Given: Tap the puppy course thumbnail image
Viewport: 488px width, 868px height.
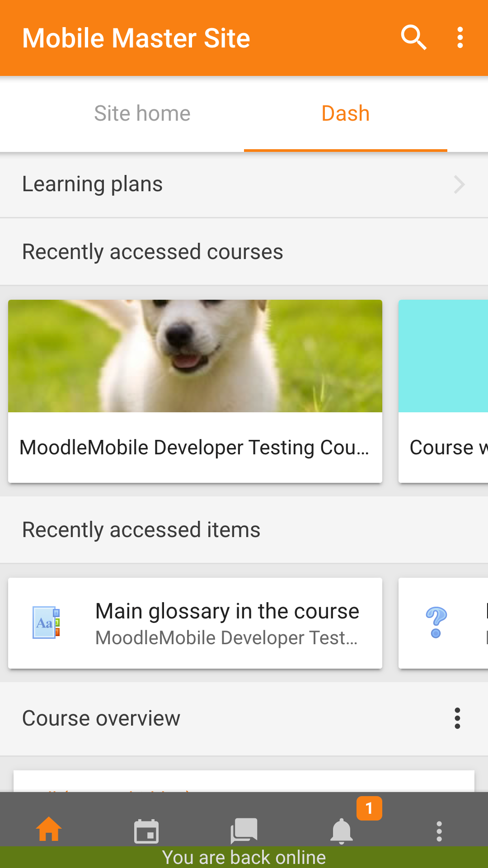Looking at the screenshot, I should coord(195,356).
